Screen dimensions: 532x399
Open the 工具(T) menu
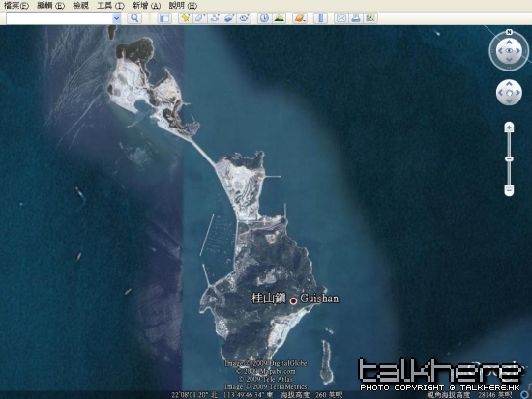pos(110,6)
